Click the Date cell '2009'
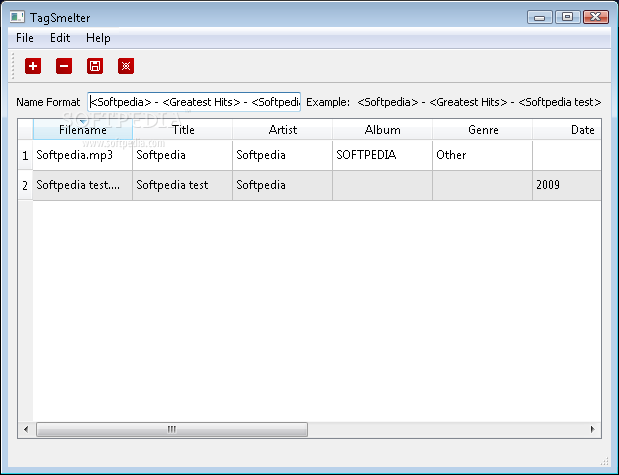 (x=567, y=185)
